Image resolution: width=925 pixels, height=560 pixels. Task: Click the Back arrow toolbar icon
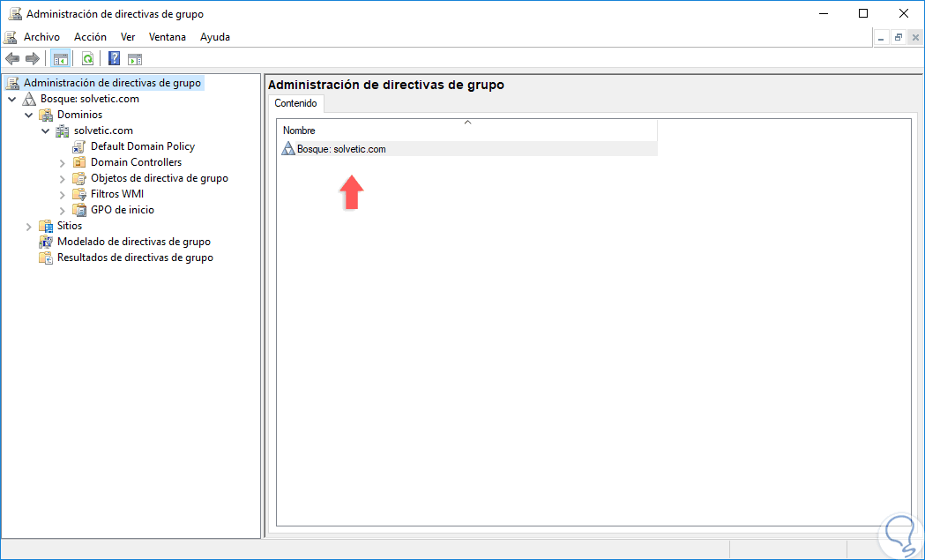12,59
